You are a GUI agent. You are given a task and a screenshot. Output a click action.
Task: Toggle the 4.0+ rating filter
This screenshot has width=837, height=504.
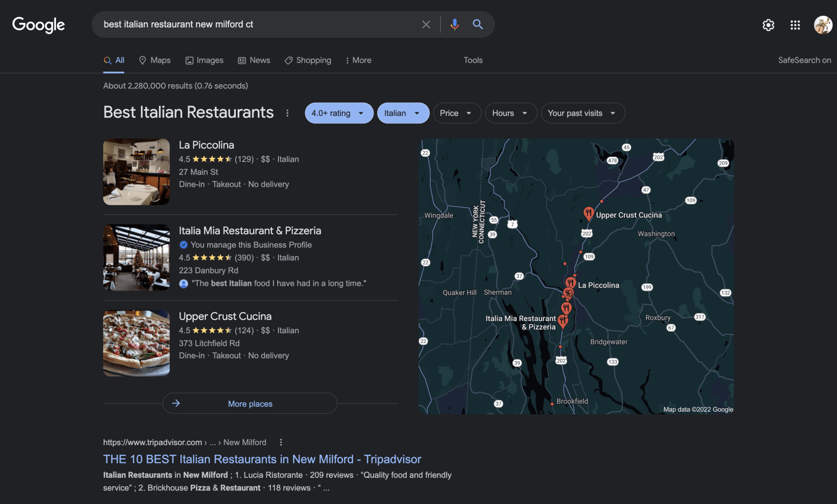(339, 113)
